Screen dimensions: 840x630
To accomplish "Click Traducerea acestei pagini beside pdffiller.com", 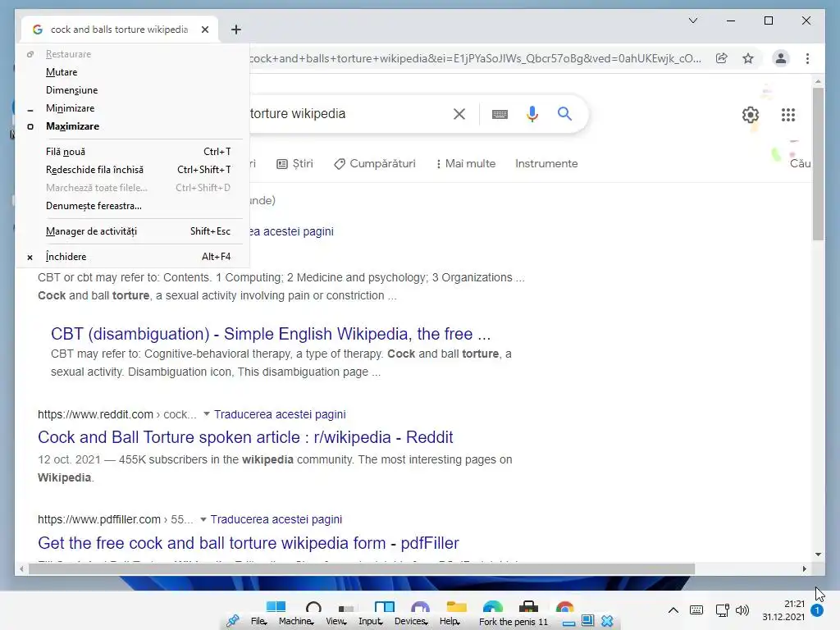I will tap(276, 519).
